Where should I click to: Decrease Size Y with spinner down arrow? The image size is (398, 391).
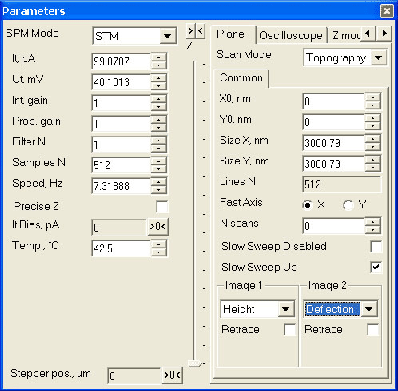coord(373,167)
